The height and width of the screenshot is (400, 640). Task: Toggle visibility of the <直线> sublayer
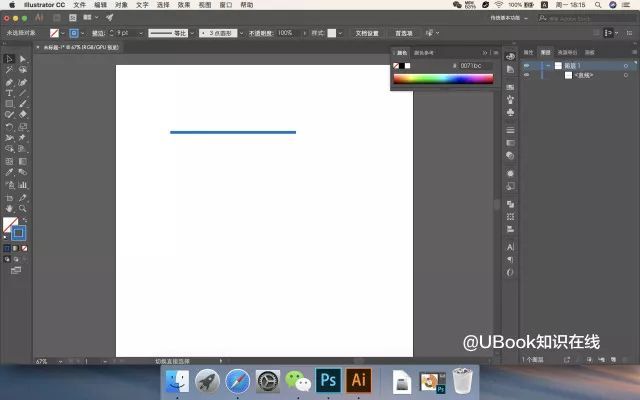(x=527, y=75)
